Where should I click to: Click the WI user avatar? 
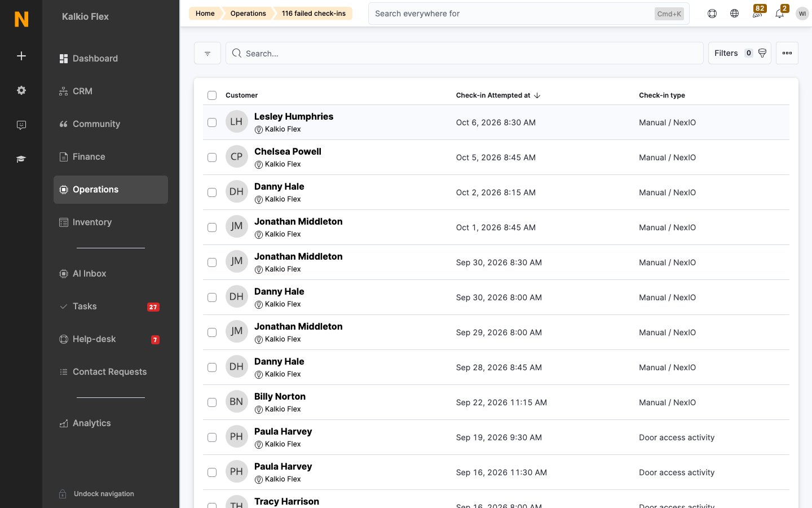point(802,14)
